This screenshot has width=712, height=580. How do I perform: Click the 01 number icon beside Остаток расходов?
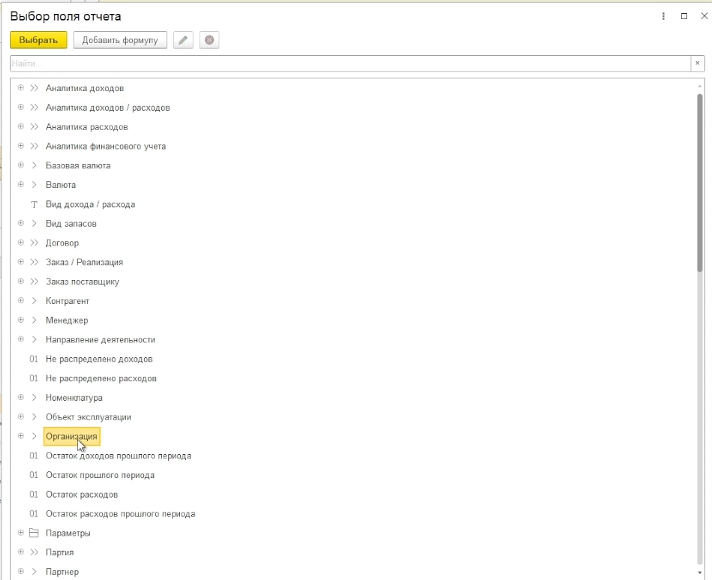click(34, 494)
